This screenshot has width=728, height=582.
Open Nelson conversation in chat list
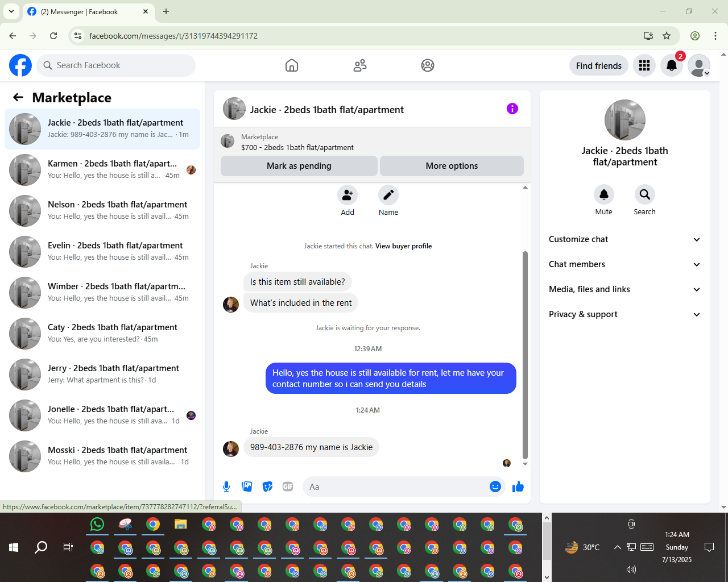(102, 211)
